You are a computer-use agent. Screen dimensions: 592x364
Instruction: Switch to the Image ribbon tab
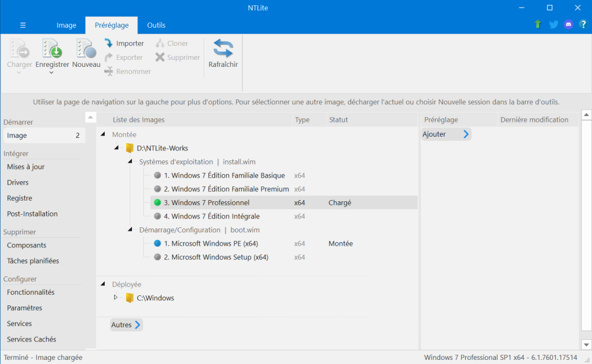pyautogui.click(x=66, y=25)
